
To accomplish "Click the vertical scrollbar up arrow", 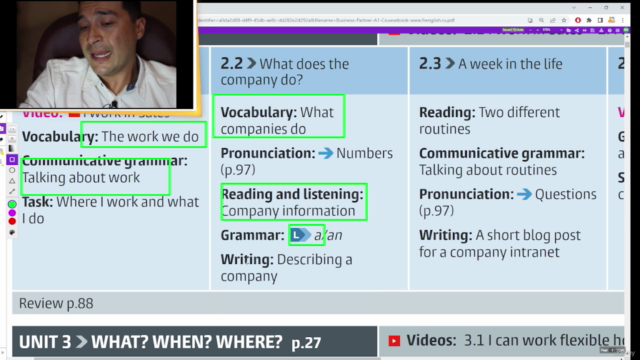I will pyautogui.click(x=627, y=36).
